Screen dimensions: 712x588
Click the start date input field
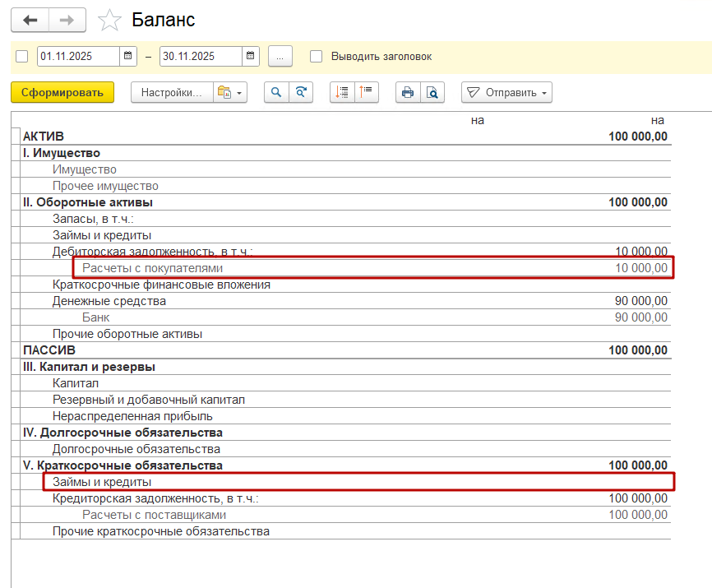(x=78, y=57)
